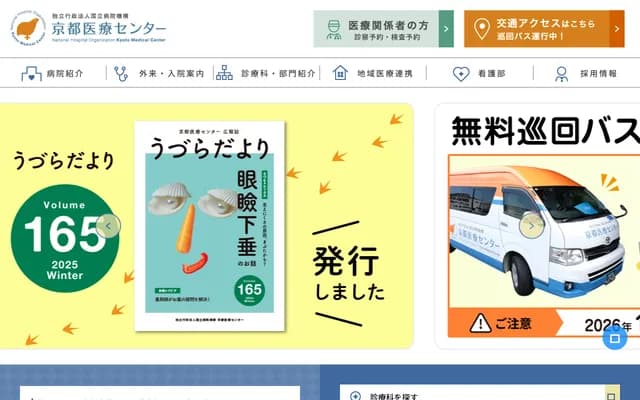Click the Kyoto Medical Center quail logo
Viewport: 640px width, 400px height.
click(28, 28)
